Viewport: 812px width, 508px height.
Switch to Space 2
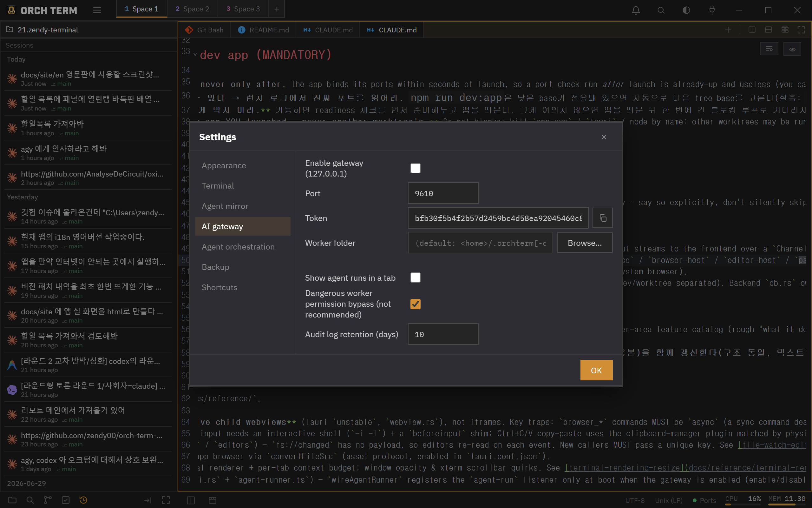click(x=193, y=9)
